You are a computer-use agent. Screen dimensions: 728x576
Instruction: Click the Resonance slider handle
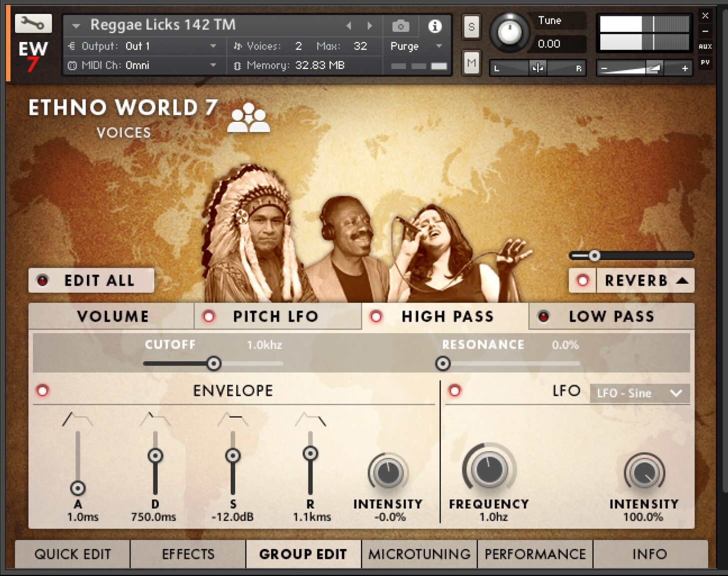coord(443,363)
